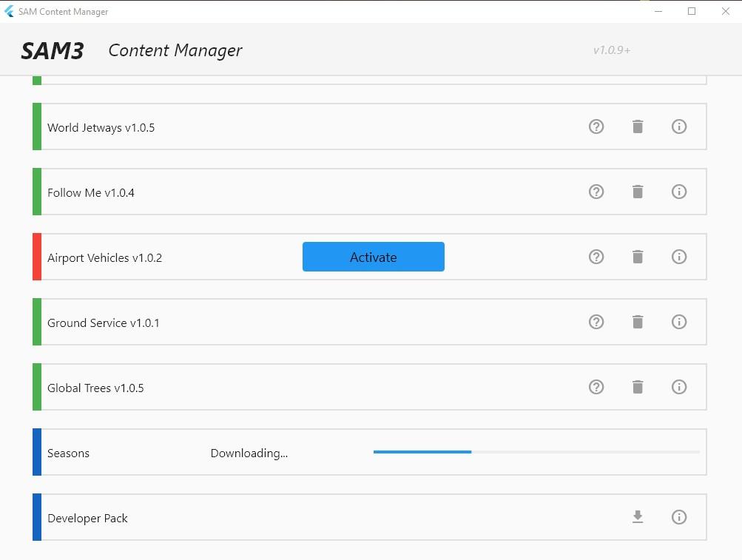
Task: Open Ground Service help question icon
Action: tap(596, 322)
